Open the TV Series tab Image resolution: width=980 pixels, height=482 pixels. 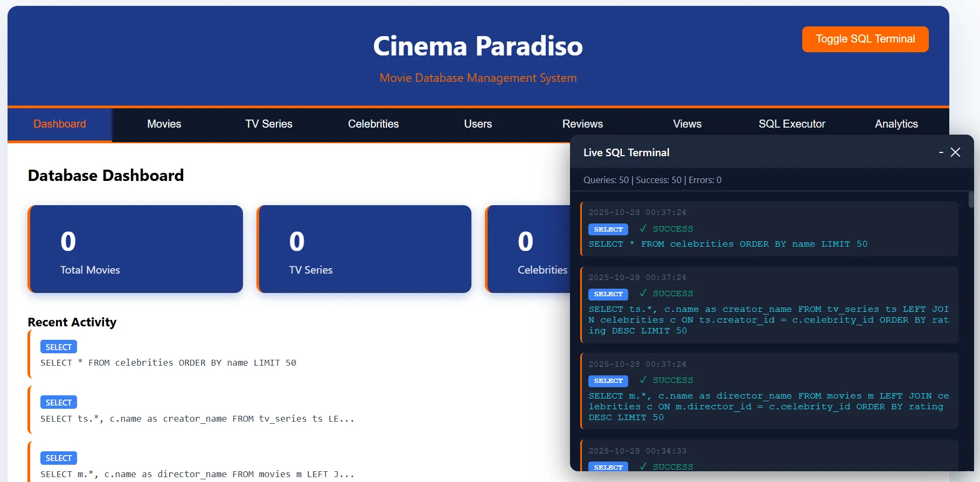pos(269,124)
